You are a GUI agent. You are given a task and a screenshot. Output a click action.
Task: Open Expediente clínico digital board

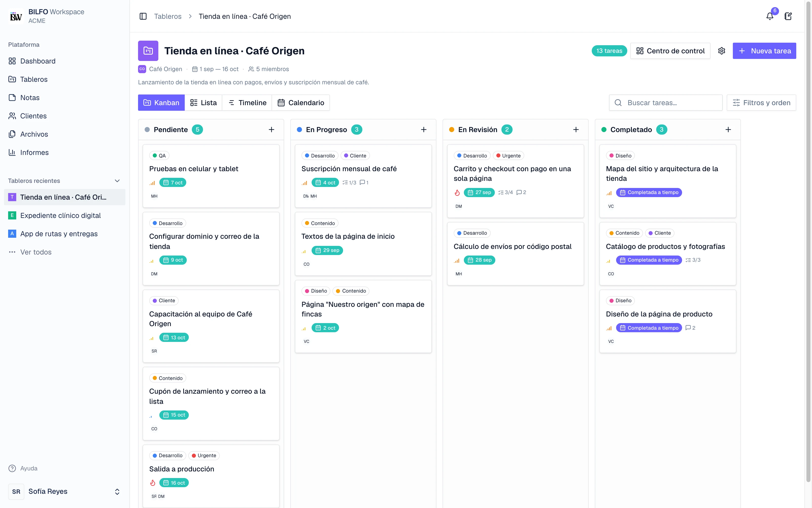[x=64, y=215]
